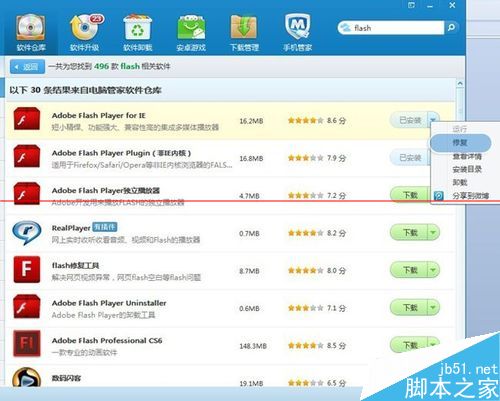Click the flash修复工具 title text
The height and width of the screenshot is (401, 500).
click(75, 266)
